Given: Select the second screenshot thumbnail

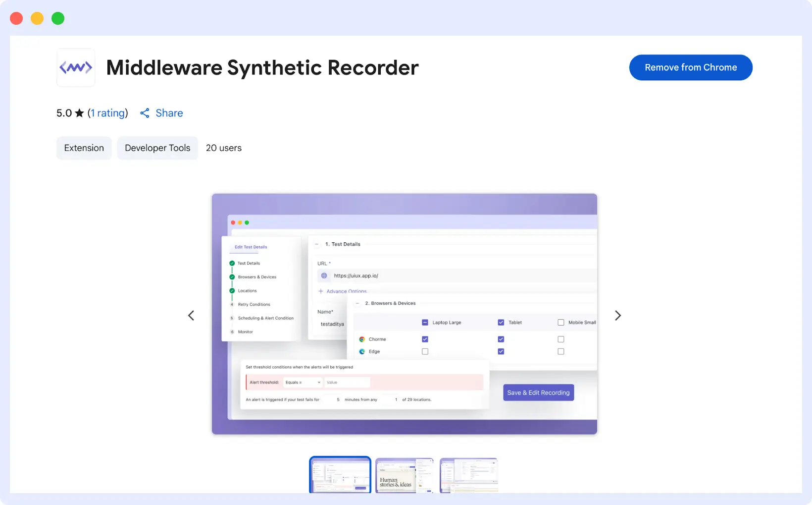Looking at the screenshot, I should pyautogui.click(x=404, y=475).
